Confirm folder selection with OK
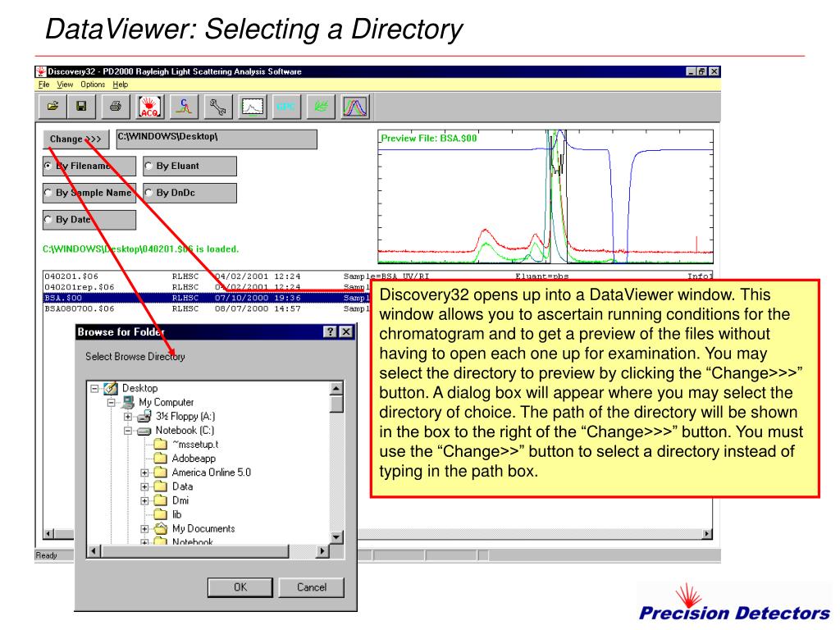Screen dimensions: 840x630 click(x=240, y=587)
